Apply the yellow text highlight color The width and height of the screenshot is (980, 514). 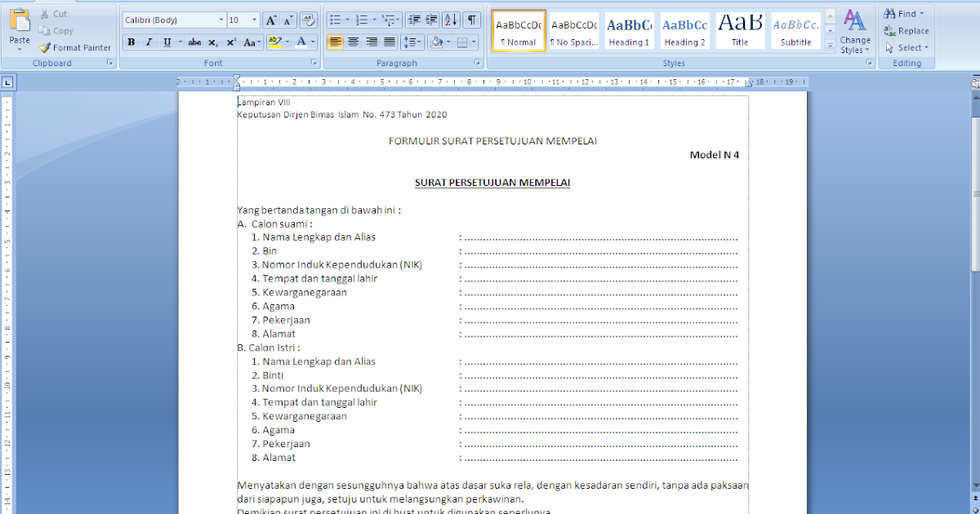pyautogui.click(x=274, y=42)
